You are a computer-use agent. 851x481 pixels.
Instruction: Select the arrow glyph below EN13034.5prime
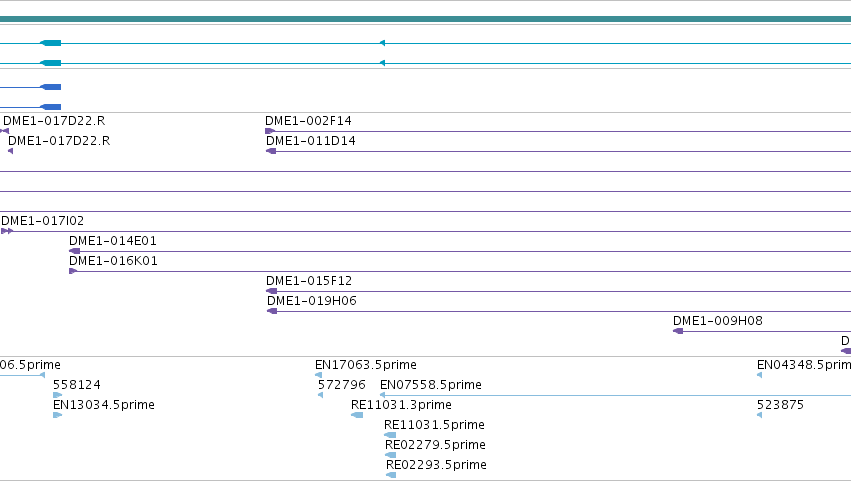(x=58, y=415)
